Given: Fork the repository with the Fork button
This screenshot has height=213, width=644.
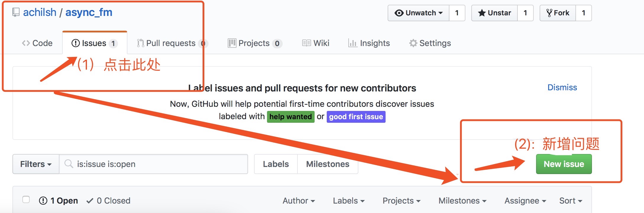Looking at the screenshot, I should 558,13.
